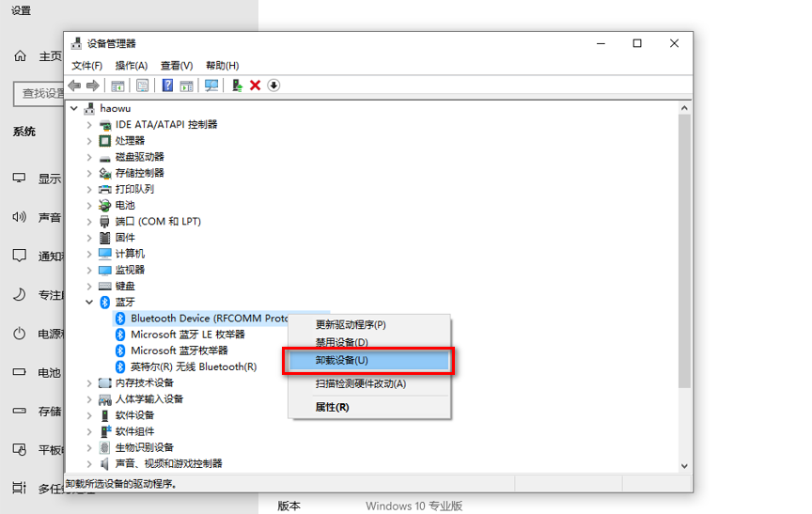Screen dimensions: 812x514
Task: Click the toolbar icon right of the help icon
Action: (186, 86)
